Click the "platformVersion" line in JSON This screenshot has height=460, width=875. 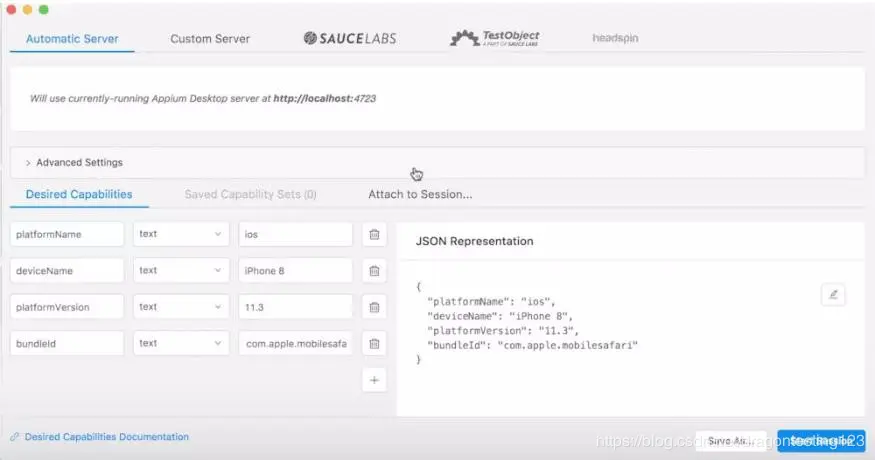[503, 330]
